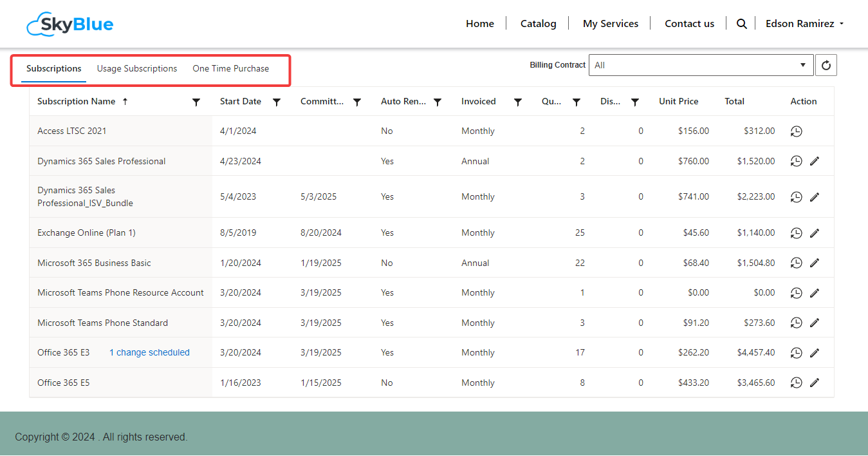Click the search magnifier icon in header
868x456 pixels.
click(741, 24)
